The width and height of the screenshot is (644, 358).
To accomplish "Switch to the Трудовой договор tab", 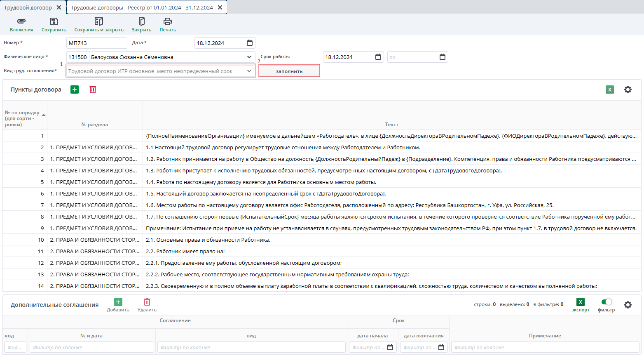I will click(28, 7).
